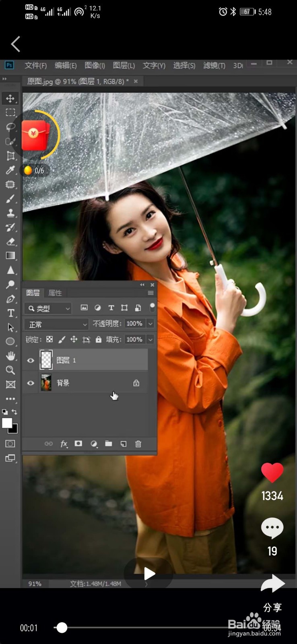Image resolution: width=297 pixels, height=644 pixels.
Task: Toggle lock image pixels brush icon
Action: point(62,339)
